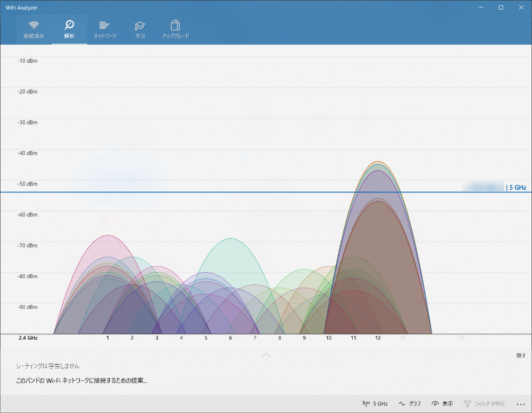
Task: Click the -50 dBm axis label
Action: [x=28, y=184]
